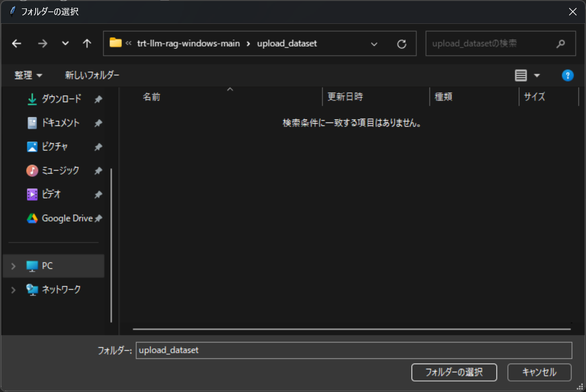Open help with the blue question icon
The width and height of the screenshot is (586, 392).
click(x=568, y=75)
